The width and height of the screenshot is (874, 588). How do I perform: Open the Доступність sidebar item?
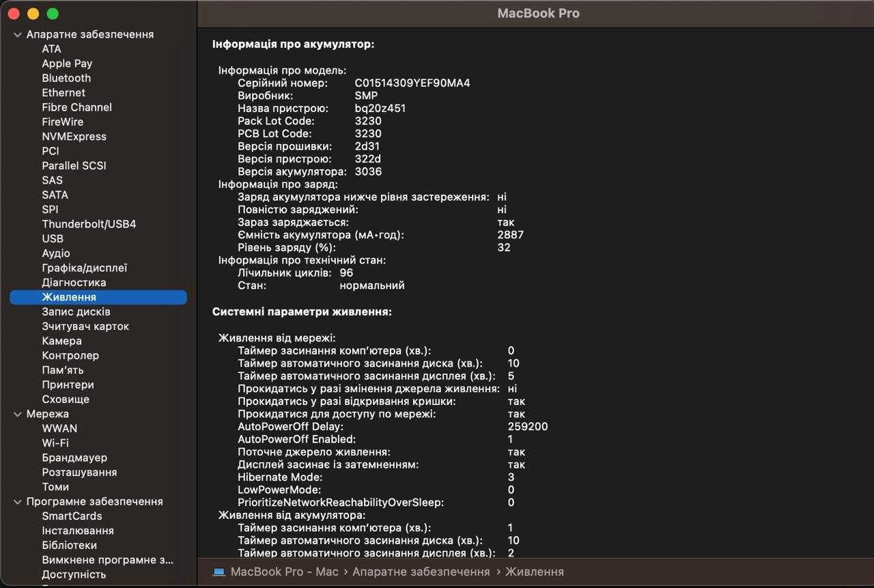[74, 574]
